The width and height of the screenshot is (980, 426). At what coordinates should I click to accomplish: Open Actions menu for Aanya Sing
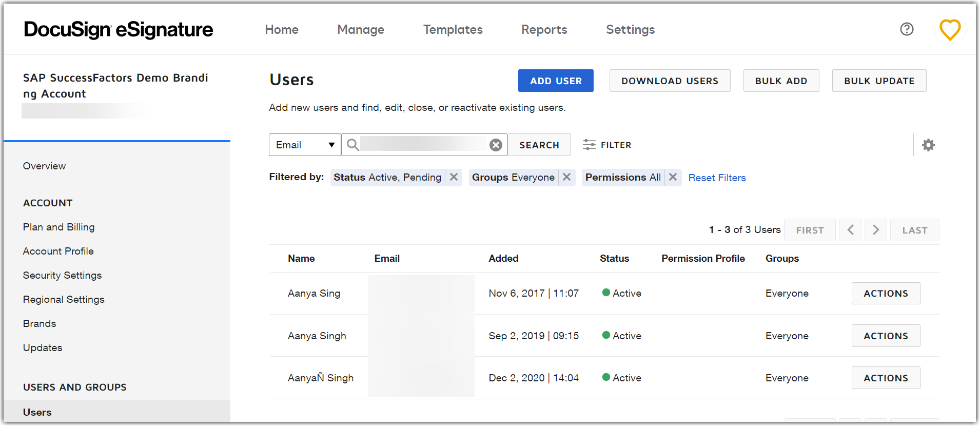click(886, 294)
